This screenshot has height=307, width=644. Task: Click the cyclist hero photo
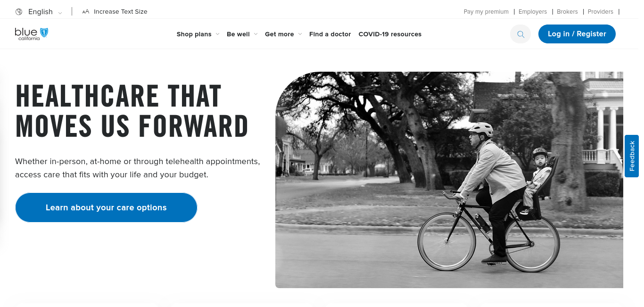(x=449, y=180)
